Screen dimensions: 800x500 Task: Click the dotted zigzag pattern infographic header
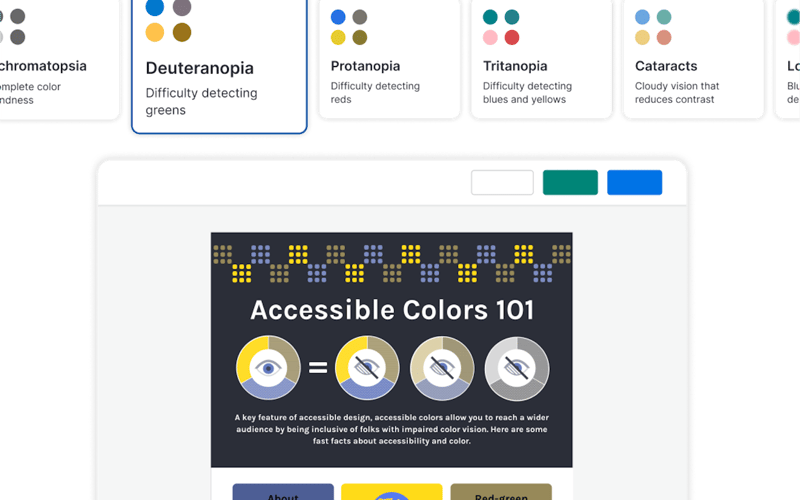click(392, 263)
